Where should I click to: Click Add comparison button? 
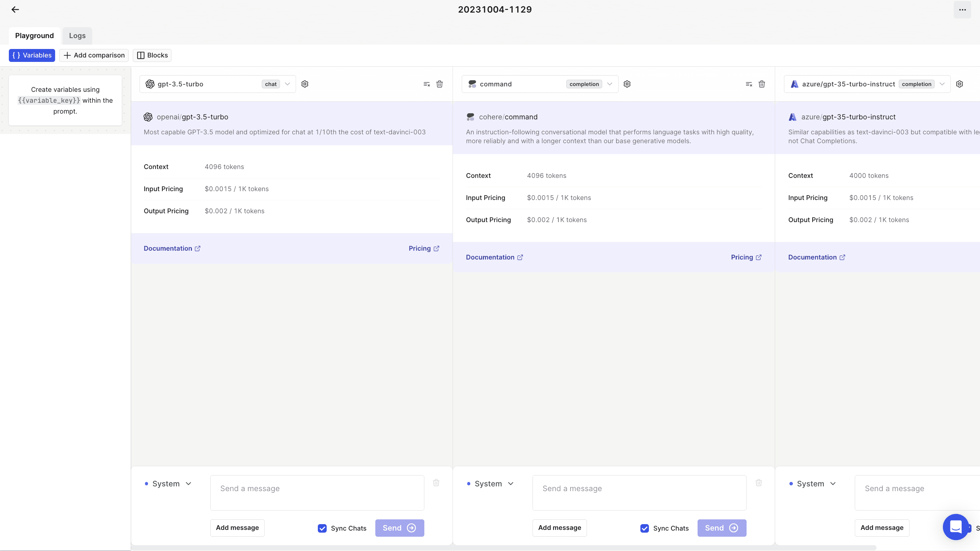point(94,55)
